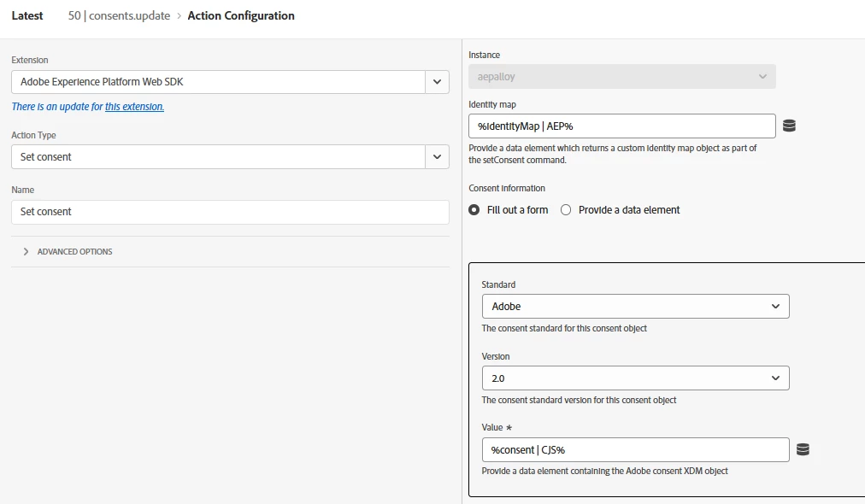Image resolution: width=865 pixels, height=504 pixels.
Task: Go to '50 | consents.update' breadcrumb
Action: (x=119, y=16)
